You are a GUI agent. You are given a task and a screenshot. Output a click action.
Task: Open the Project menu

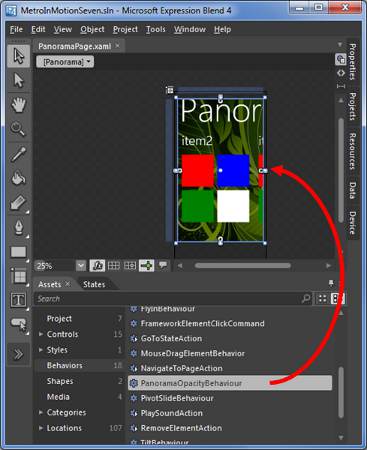pos(125,30)
